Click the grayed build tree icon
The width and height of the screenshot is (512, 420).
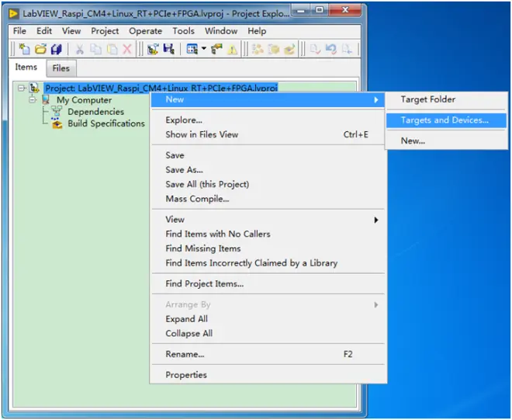(258, 50)
